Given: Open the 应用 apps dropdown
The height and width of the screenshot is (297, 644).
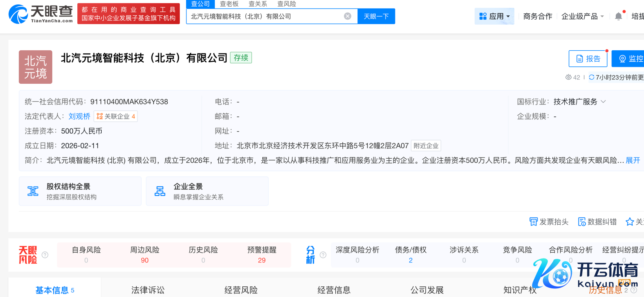Looking at the screenshot, I should click(x=494, y=16).
